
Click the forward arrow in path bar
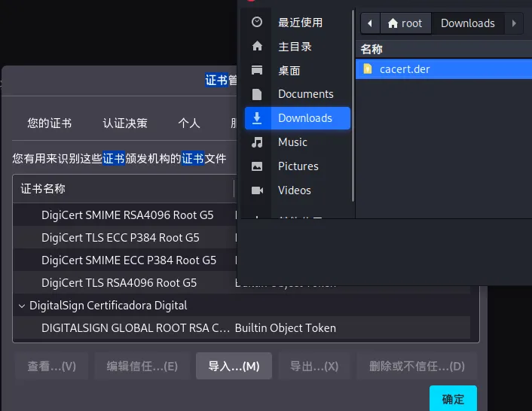click(x=514, y=23)
